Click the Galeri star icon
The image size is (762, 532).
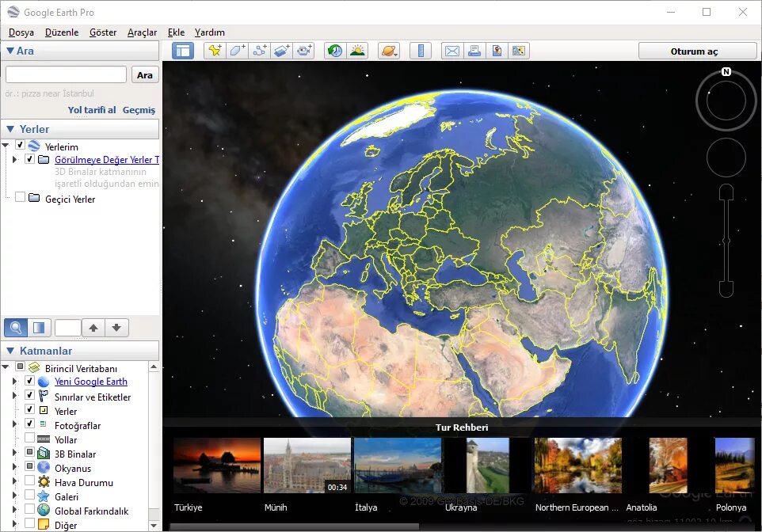(x=44, y=496)
